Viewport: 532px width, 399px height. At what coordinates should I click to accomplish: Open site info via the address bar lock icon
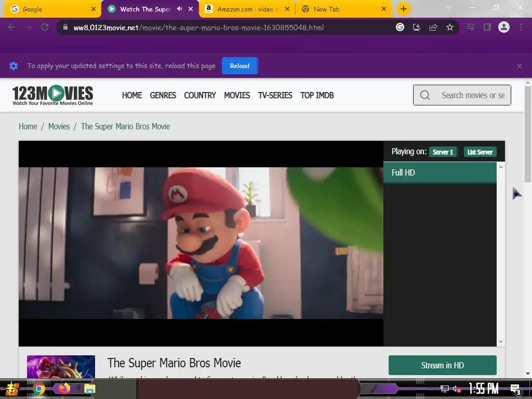tap(65, 27)
